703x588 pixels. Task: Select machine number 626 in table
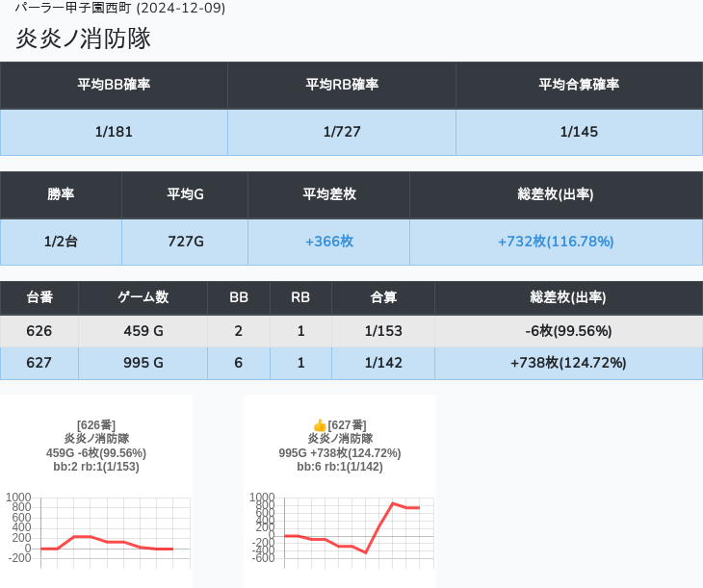coord(39,331)
